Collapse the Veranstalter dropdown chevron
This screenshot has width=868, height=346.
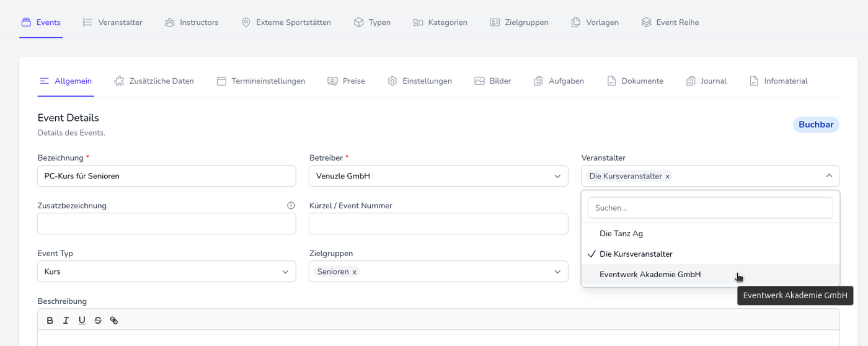click(829, 176)
